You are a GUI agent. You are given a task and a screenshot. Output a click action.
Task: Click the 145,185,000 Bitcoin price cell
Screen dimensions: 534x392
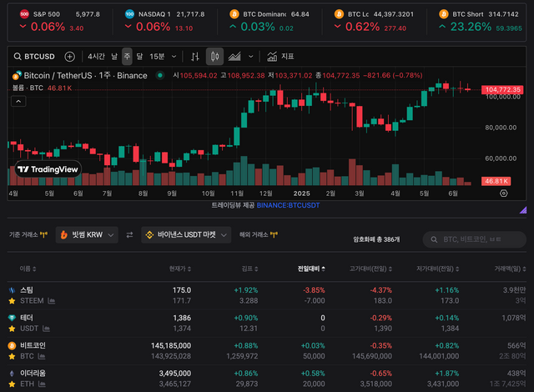click(x=171, y=346)
